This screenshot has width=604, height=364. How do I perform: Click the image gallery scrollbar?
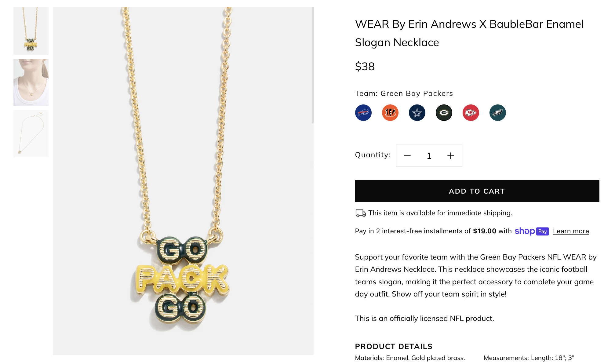tap(313, 65)
